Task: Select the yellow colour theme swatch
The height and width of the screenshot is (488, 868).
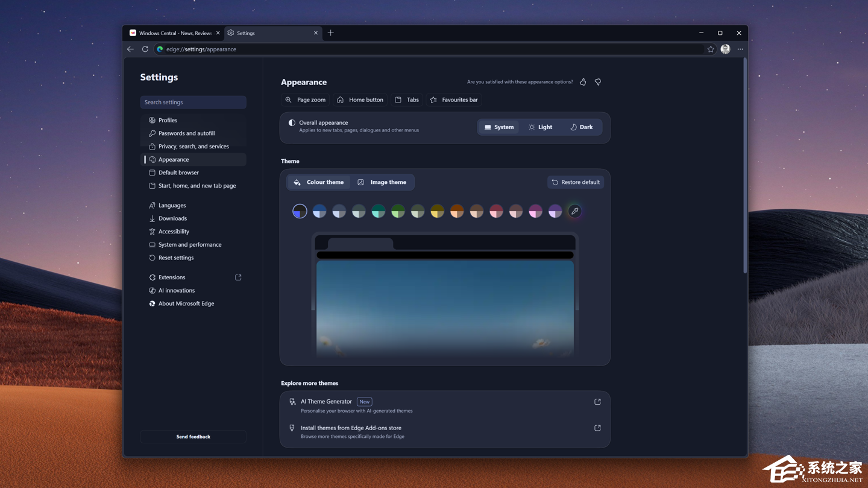Action: coord(437,211)
